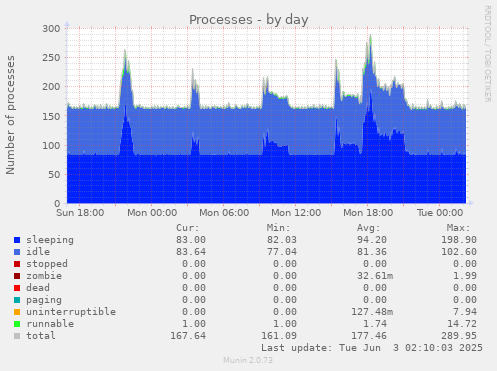Click the 'Avg:' column header
The width and height of the screenshot is (497, 371).
[x=368, y=228]
